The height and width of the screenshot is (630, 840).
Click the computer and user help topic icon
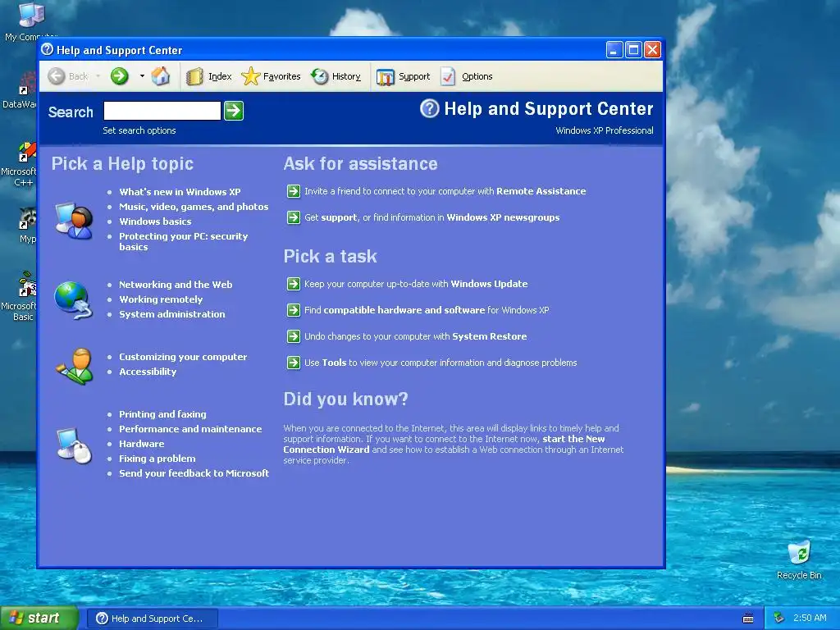pyautogui.click(x=74, y=220)
